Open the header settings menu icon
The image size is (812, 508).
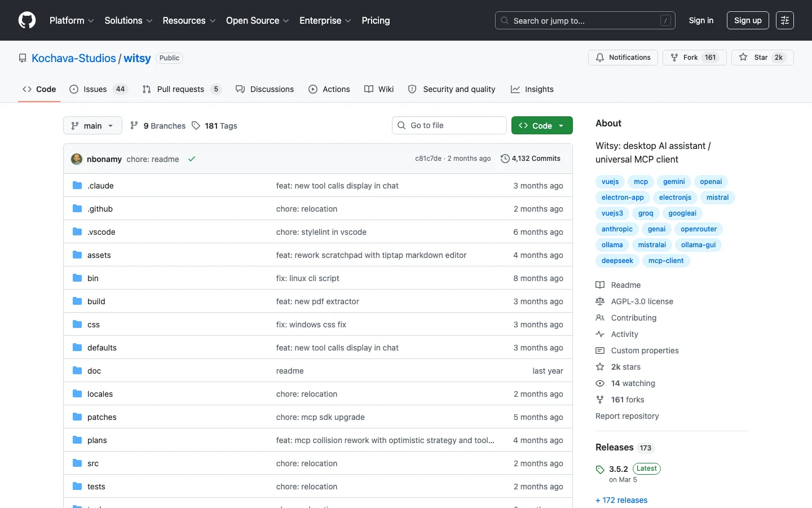coord(785,20)
